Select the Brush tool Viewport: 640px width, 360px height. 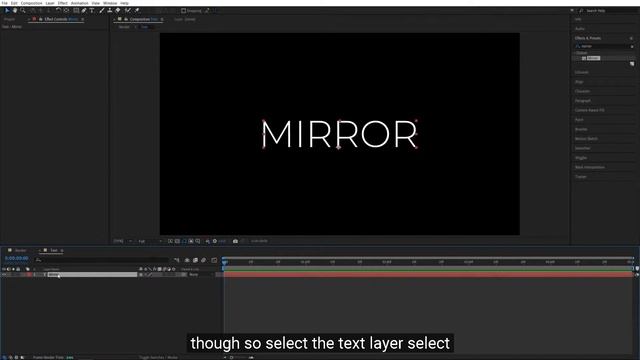(102, 11)
